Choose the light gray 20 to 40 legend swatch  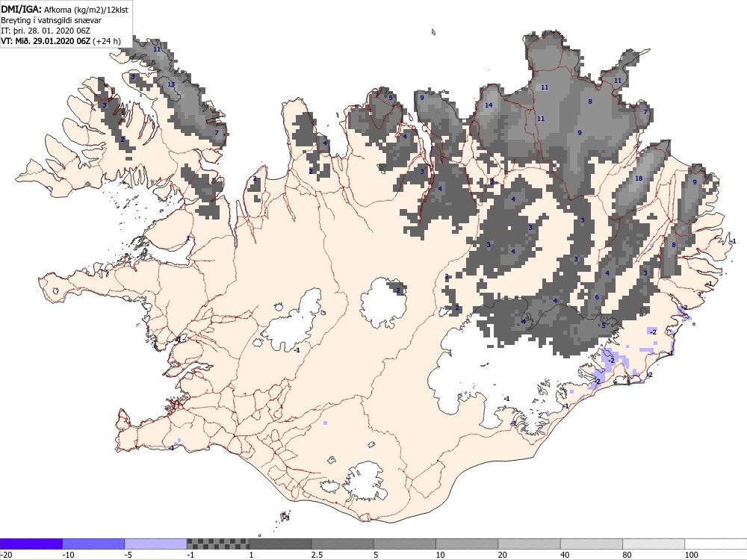(530, 544)
